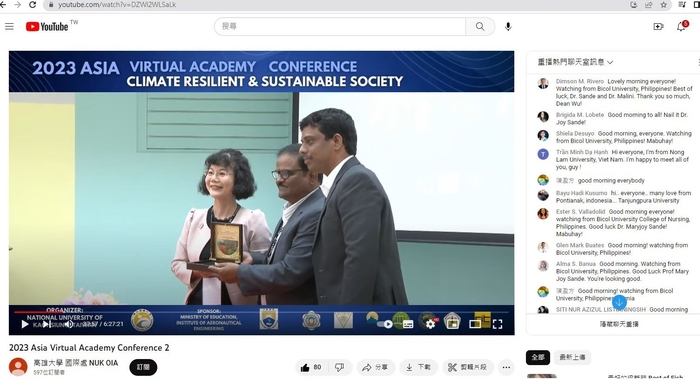Open the create video icon
Viewport: 700px width, 380px height.
coord(658,27)
